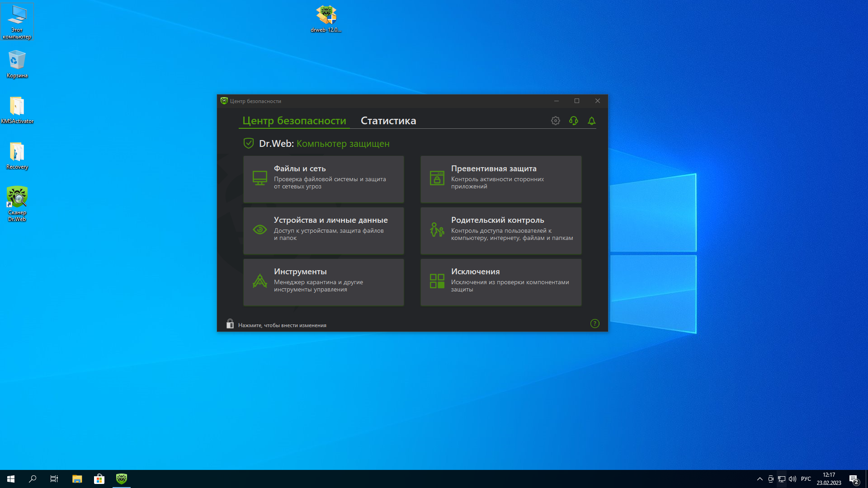Open the Исключения tile

click(501, 282)
